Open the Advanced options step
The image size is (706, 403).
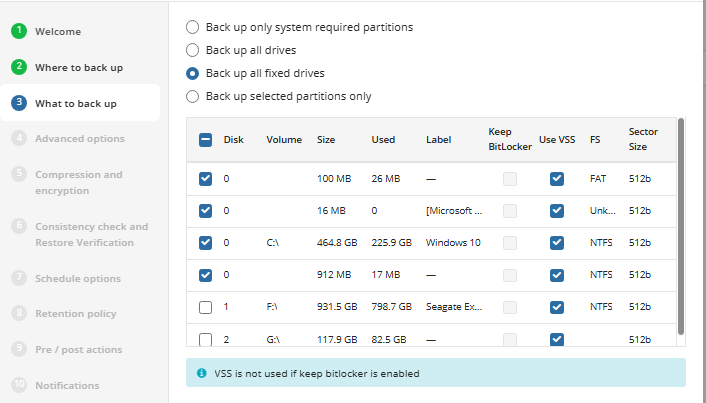point(79,139)
